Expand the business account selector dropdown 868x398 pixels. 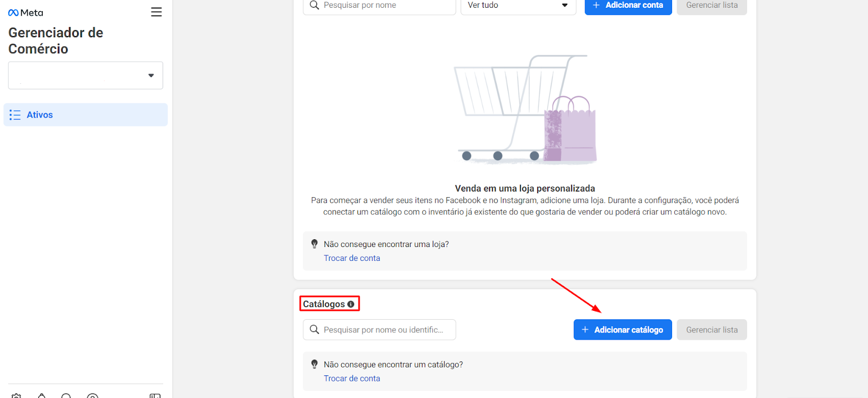pyautogui.click(x=85, y=75)
